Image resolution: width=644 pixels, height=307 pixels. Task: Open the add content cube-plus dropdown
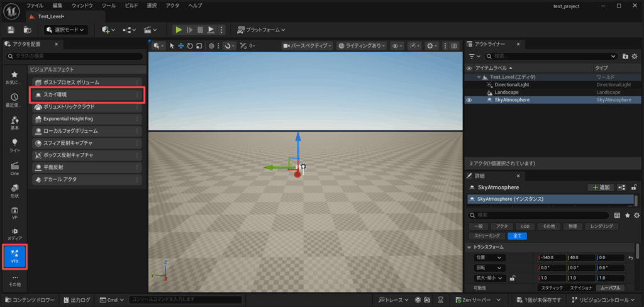[108, 30]
